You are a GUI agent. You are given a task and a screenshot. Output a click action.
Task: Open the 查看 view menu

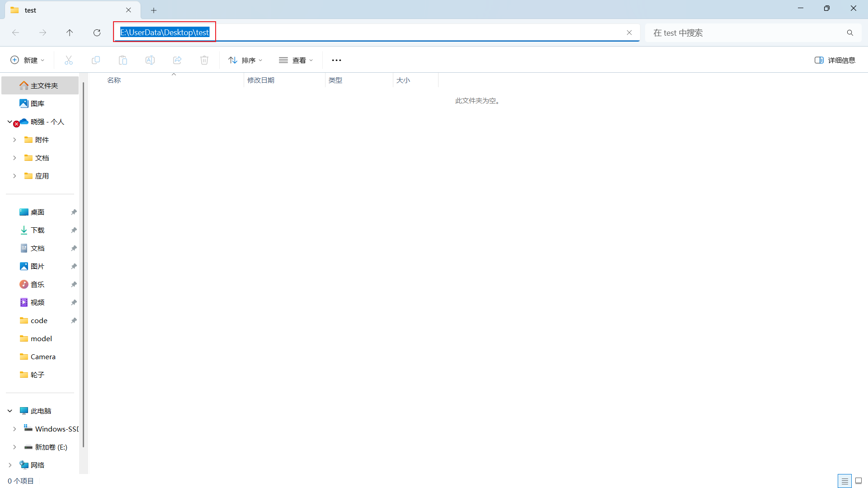(x=296, y=60)
